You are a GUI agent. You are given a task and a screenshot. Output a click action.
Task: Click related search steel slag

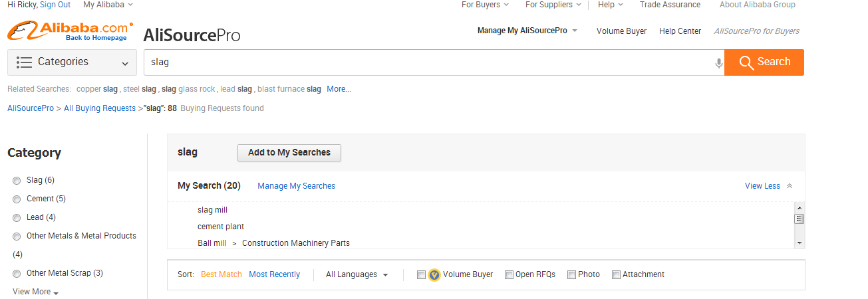(x=140, y=89)
